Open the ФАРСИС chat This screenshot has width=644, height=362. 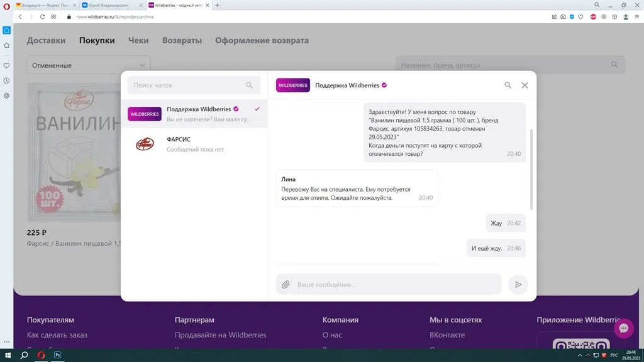pos(194,144)
